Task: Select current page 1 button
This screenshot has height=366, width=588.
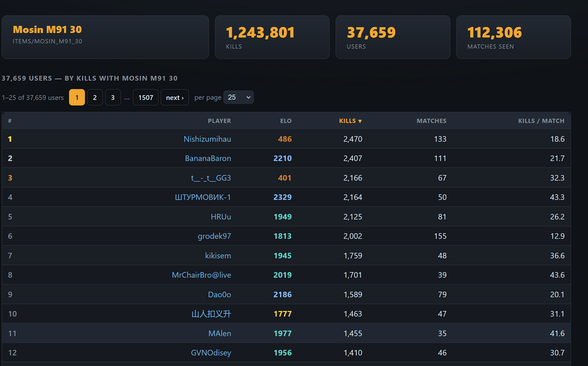Action: point(77,98)
